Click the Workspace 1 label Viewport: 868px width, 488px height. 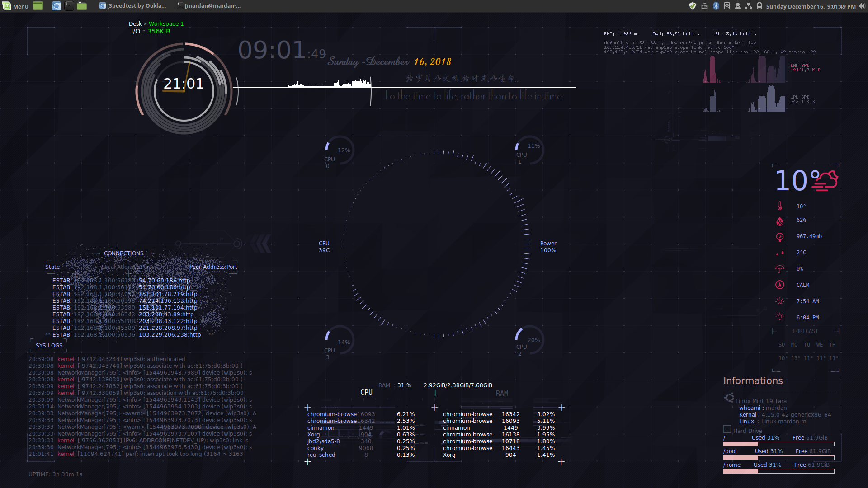[x=166, y=23]
